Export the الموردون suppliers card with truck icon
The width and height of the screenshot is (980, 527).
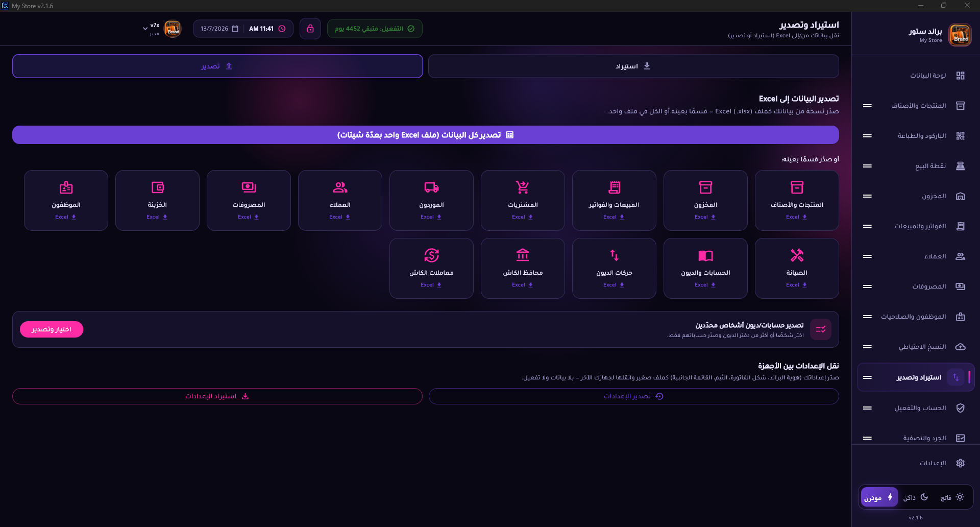click(431, 200)
